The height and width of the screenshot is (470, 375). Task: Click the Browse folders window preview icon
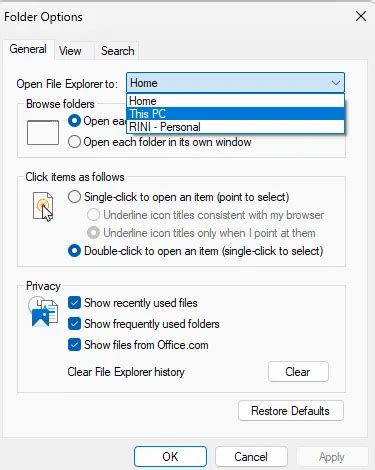43,133
